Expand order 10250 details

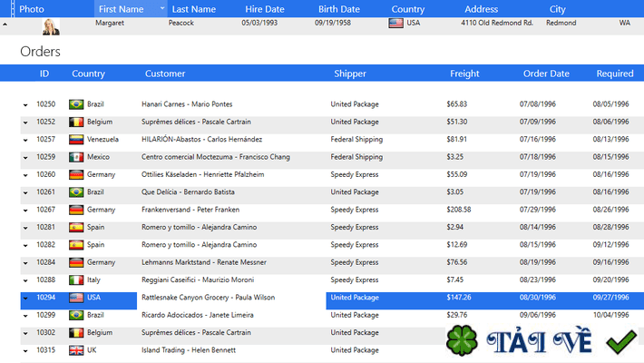coord(25,105)
